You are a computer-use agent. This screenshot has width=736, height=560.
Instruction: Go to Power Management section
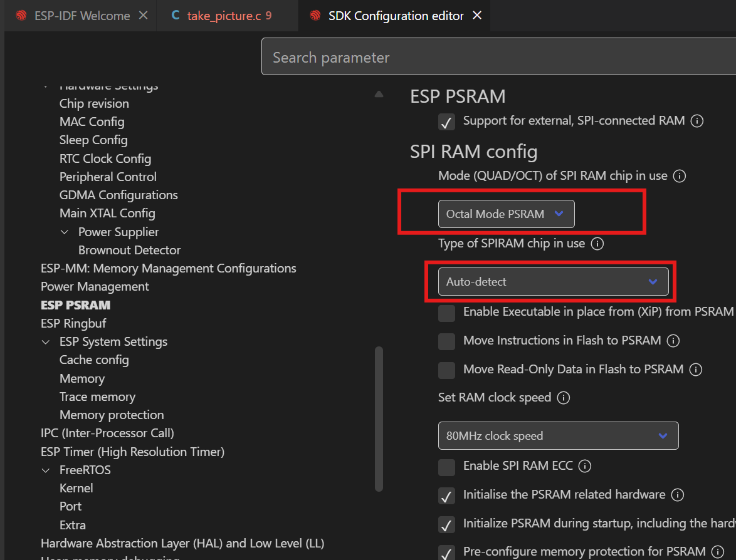pyautogui.click(x=94, y=286)
